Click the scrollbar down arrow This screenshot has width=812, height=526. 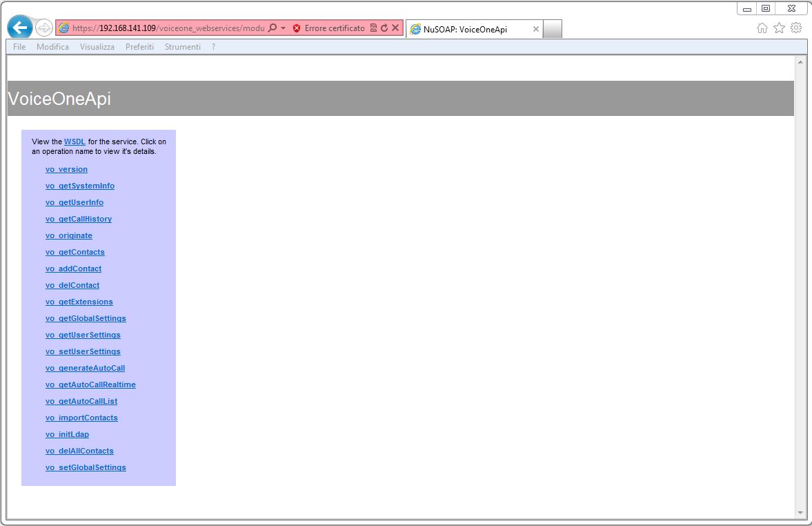(800, 513)
